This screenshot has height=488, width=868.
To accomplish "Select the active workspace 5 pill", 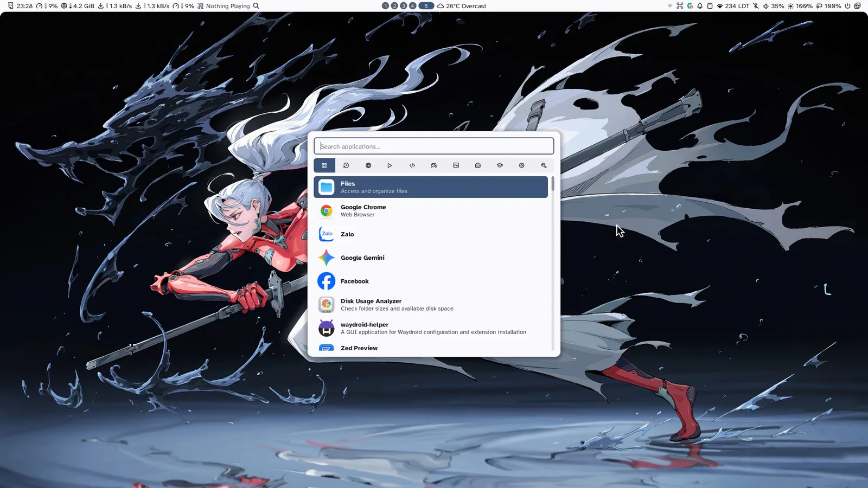I will tap(426, 6).
